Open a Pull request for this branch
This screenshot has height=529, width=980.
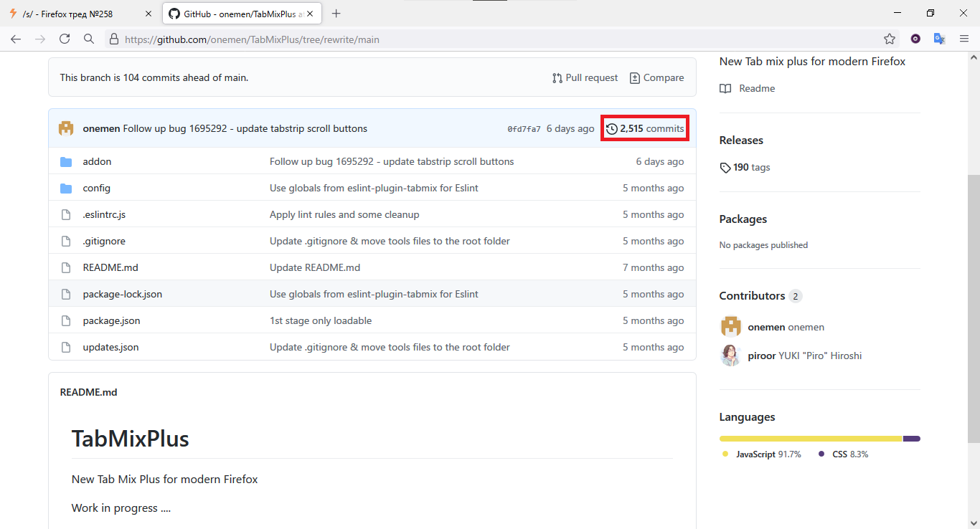(x=585, y=77)
